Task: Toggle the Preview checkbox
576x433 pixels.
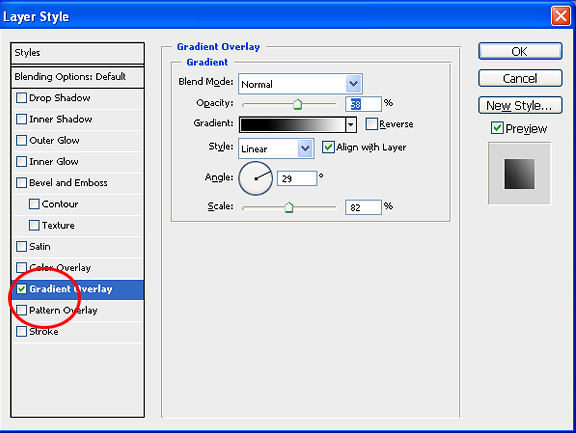Action: (497, 128)
